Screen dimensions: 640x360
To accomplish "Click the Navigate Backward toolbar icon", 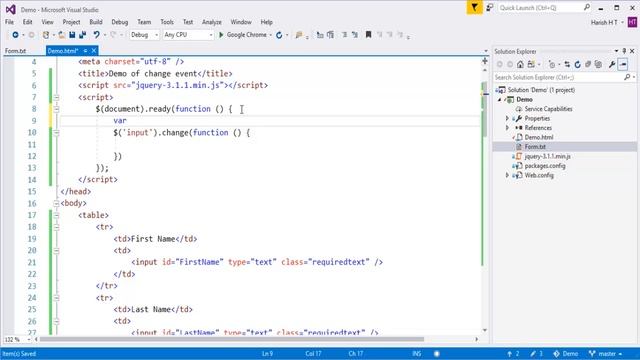I will click(x=15, y=35).
